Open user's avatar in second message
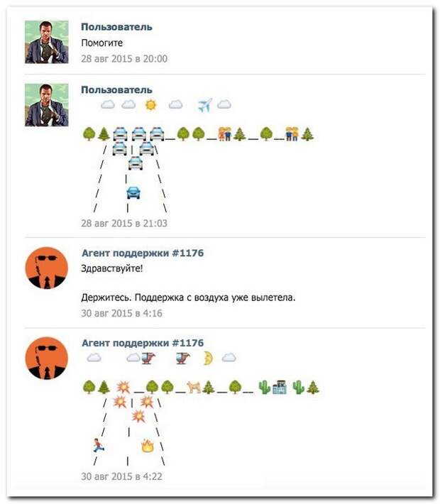Image resolution: width=440 pixels, height=504 pixels. (47, 105)
